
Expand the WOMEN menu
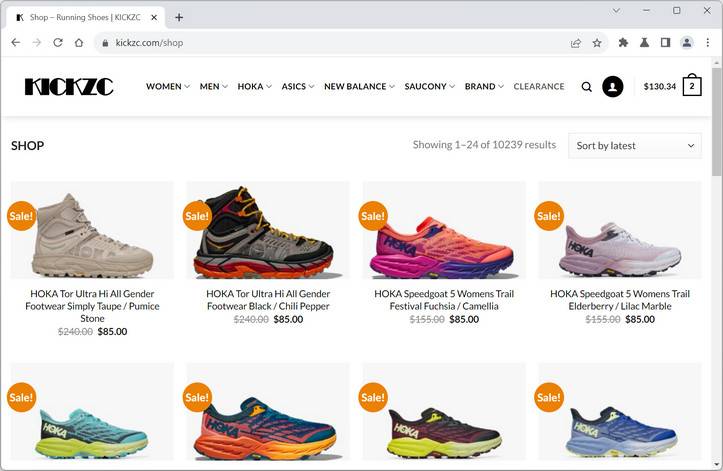167,87
